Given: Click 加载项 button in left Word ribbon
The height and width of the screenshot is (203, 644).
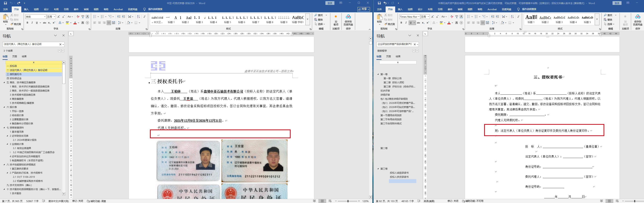Looking at the screenshot, I should 336,20.
